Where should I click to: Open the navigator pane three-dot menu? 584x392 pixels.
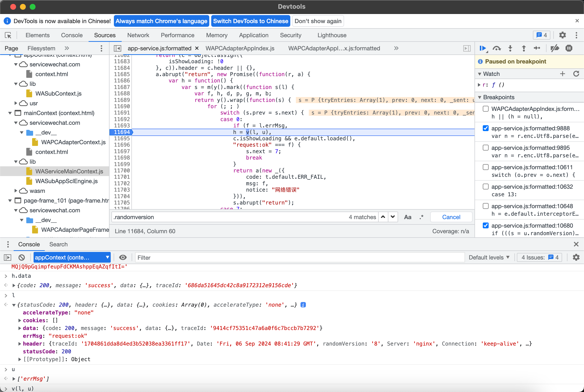coord(101,48)
